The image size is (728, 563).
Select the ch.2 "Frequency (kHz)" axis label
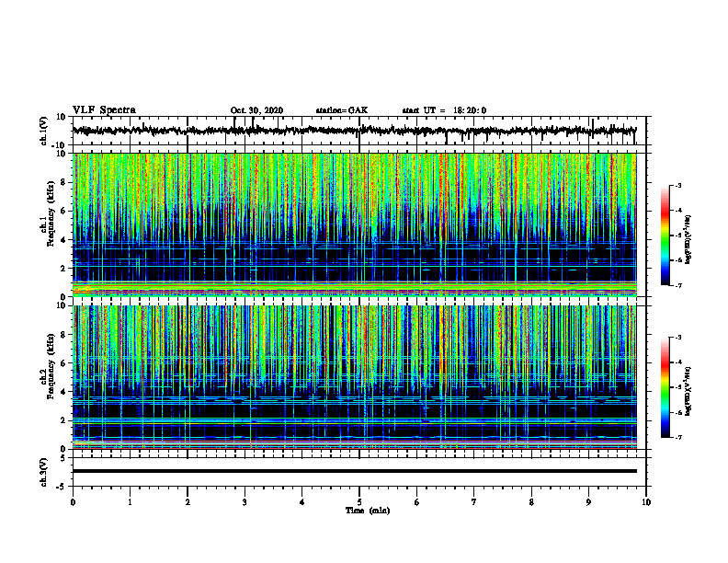(x=51, y=366)
